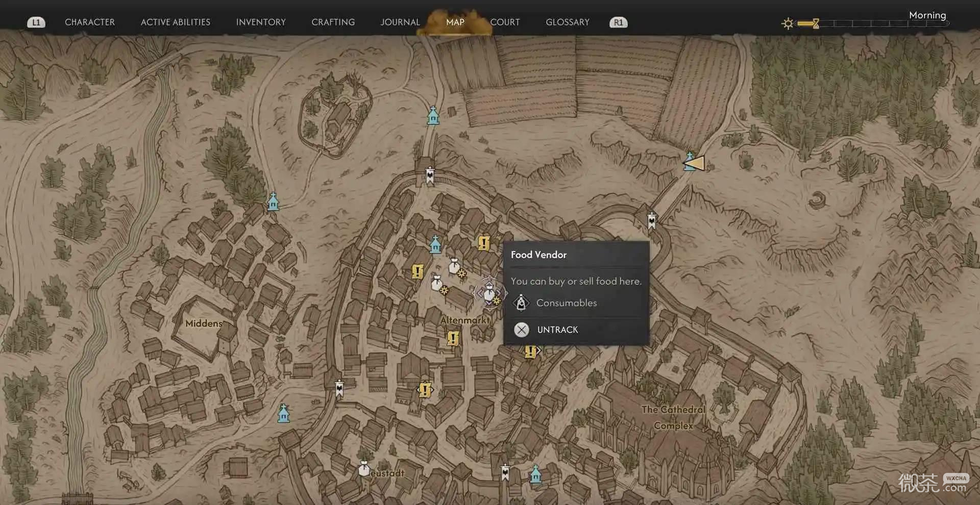Image resolution: width=980 pixels, height=505 pixels.
Task: Click the L1 previous-tab button icon
Action: pyautogui.click(x=36, y=22)
